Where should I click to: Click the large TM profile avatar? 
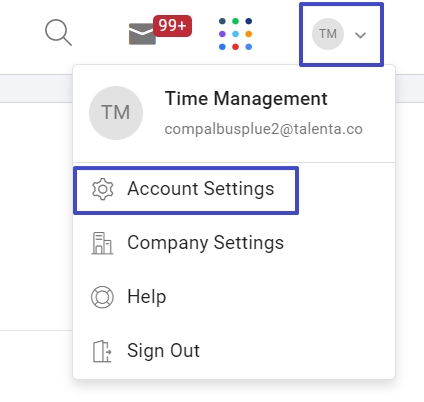tap(116, 113)
